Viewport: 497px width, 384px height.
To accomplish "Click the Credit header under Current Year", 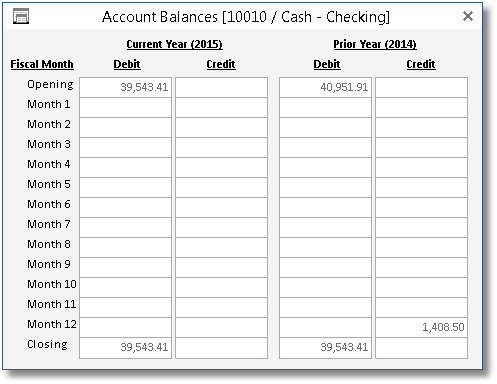I will 221,64.
